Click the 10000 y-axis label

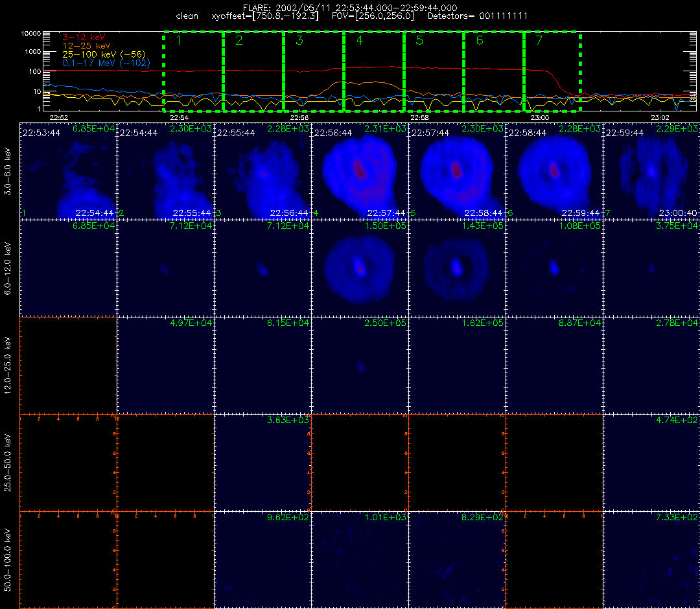[x=31, y=34]
